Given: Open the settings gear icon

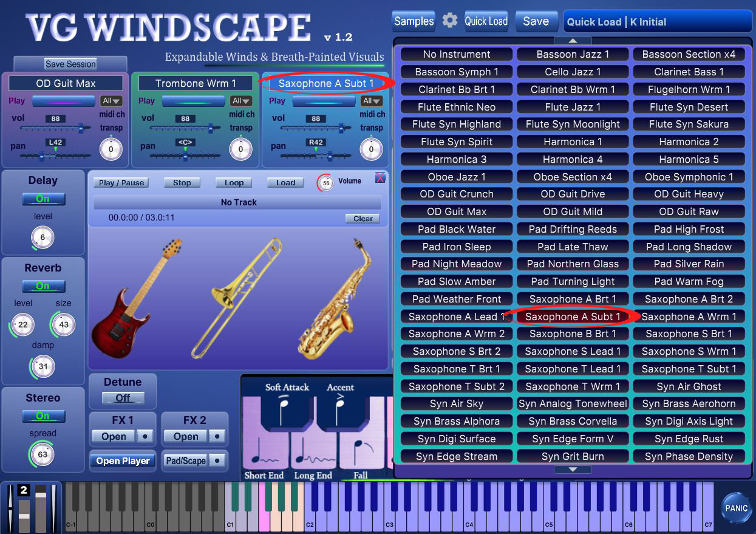Looking at the screenshot, I should tap(450, 21).
